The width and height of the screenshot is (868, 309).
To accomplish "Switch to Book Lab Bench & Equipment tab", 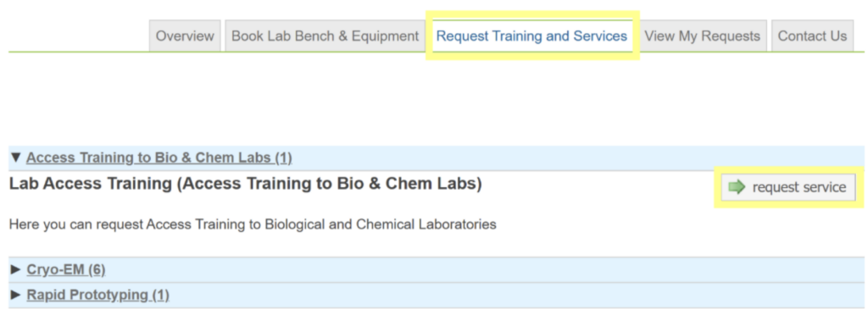I will tap(325, 36).
